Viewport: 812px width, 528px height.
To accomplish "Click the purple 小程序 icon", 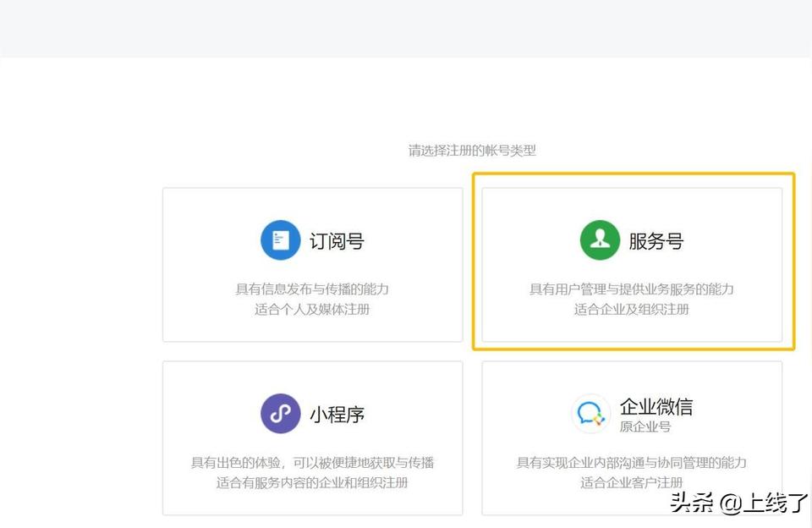I will click(281, 414).
